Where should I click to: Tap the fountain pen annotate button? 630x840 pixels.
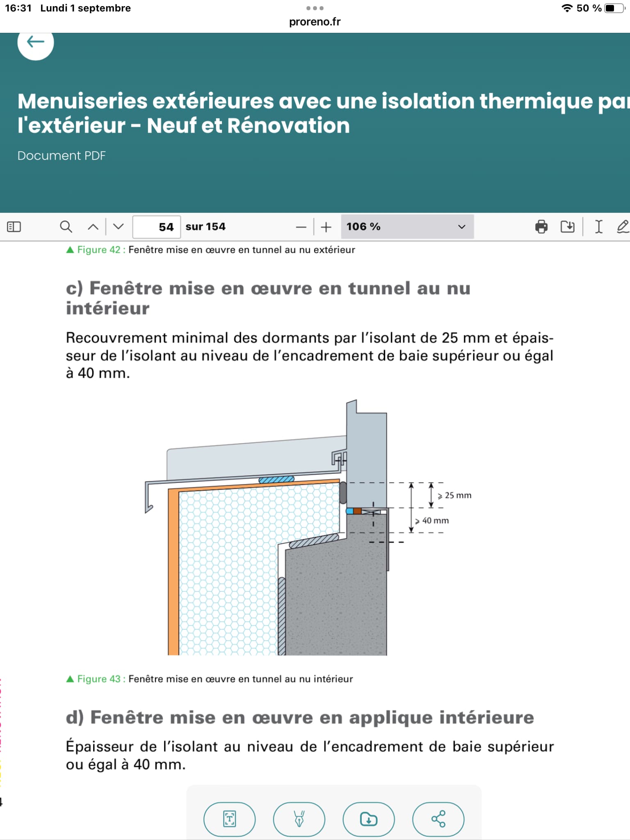tap(299, 819)
